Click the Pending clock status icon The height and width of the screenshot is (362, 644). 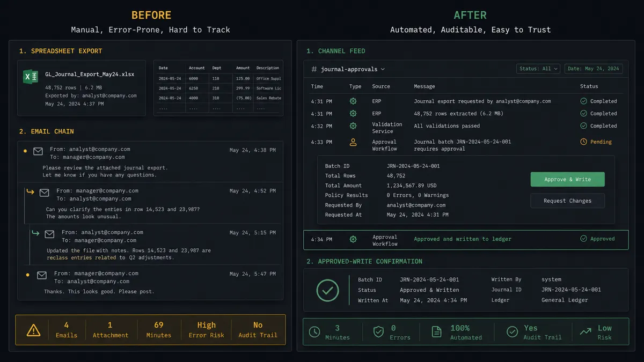pyautogui.click(x=584, y=142)
